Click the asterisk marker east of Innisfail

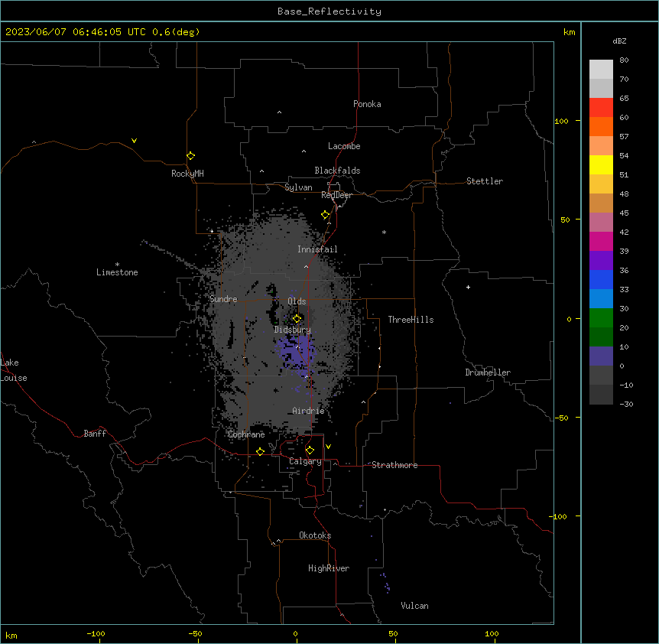pos(384,232)
